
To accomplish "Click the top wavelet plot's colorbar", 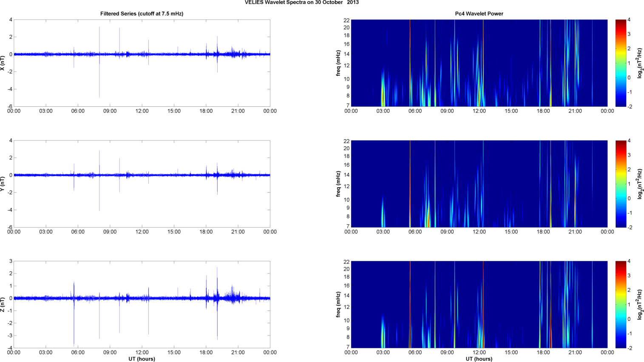I will [621, 63].
